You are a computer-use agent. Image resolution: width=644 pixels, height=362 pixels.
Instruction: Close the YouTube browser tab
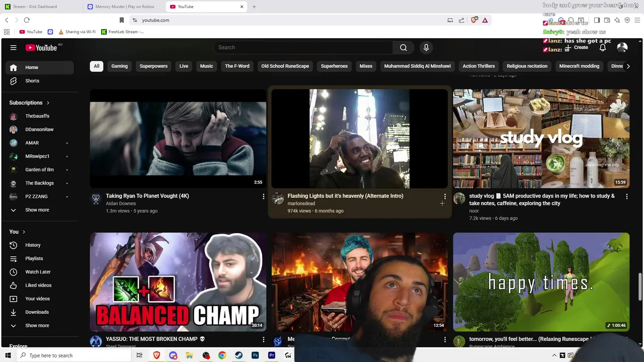[242, 7]
